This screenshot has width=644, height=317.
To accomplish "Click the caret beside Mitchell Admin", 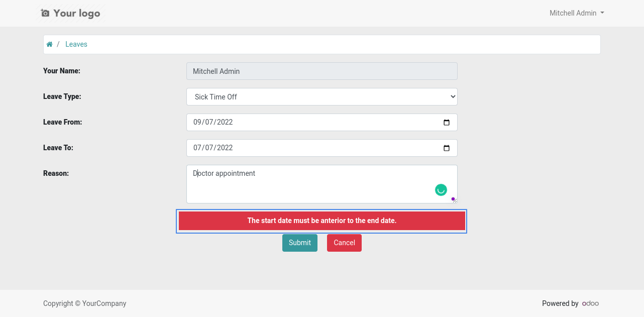I will 602,13.
